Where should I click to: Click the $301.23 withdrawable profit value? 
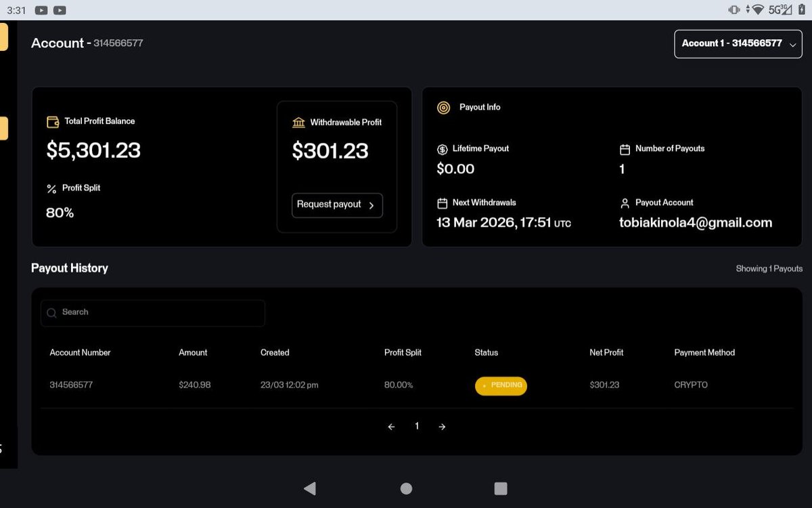pyautogui.click(x=330, y=151)
